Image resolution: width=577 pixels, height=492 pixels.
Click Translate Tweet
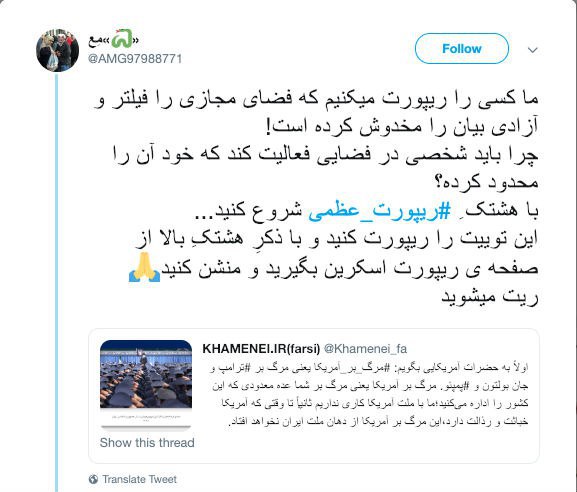click(x=139, y=479)
